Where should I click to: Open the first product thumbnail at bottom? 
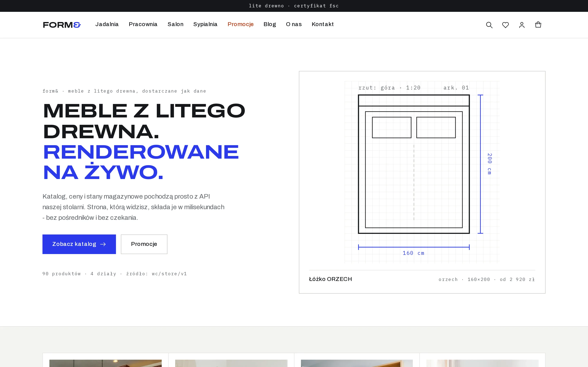coord(105,363)
